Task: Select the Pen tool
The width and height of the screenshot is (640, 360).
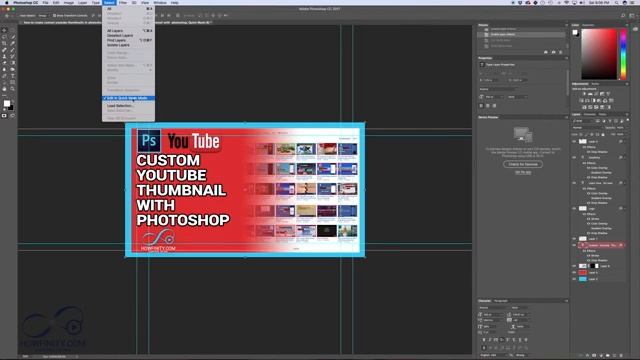Action: click(4, 76)
